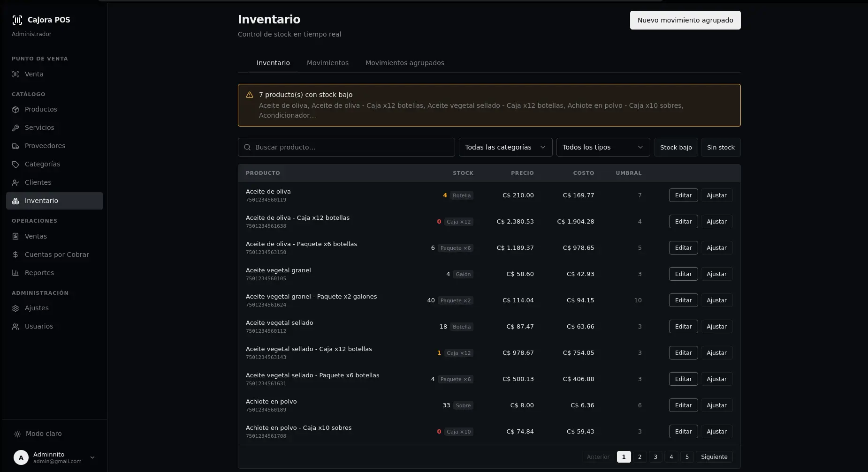Click the Reportes chart icon

[x=15, y=273]
